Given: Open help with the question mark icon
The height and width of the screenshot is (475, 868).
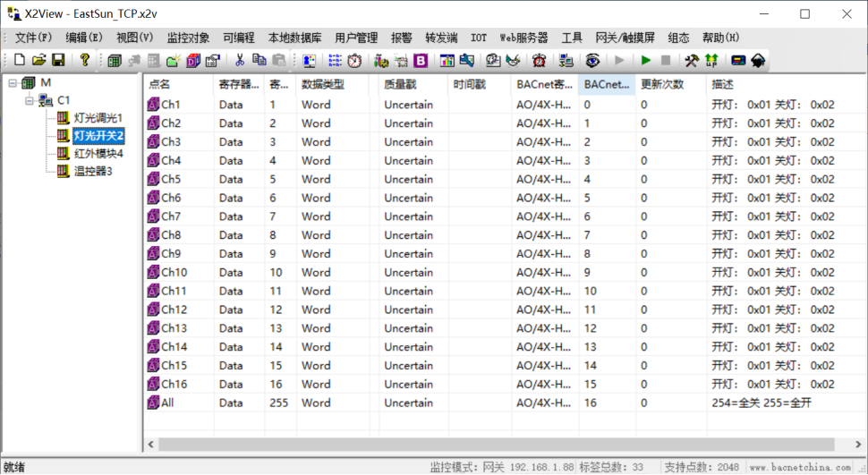Looking at the screenshot, I should pyautogui.click(x=85, y=60).
